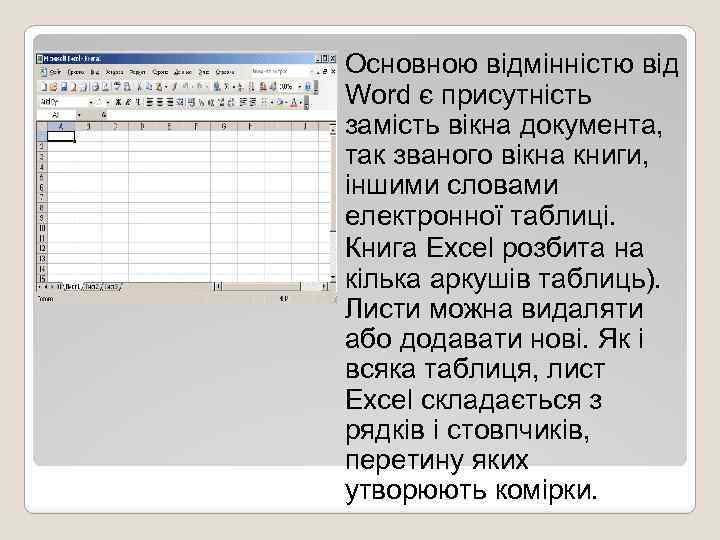The width and height of the screenshot is (720, 540).
Task: Click the Print icon in standard toolbar
Action: [x=95, y=87]
